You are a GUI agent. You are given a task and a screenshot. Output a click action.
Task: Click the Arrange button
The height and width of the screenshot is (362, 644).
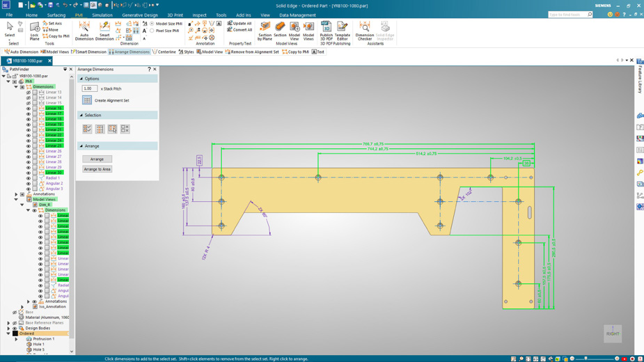(97, 159)
